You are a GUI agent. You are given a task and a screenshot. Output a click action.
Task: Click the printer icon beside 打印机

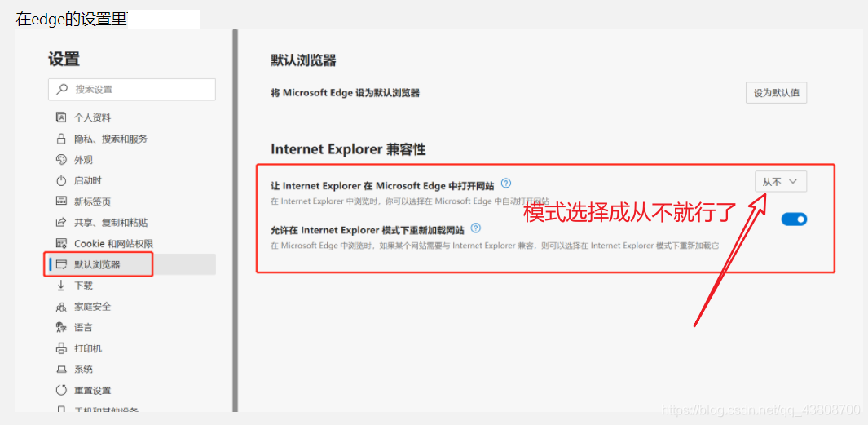61,348
